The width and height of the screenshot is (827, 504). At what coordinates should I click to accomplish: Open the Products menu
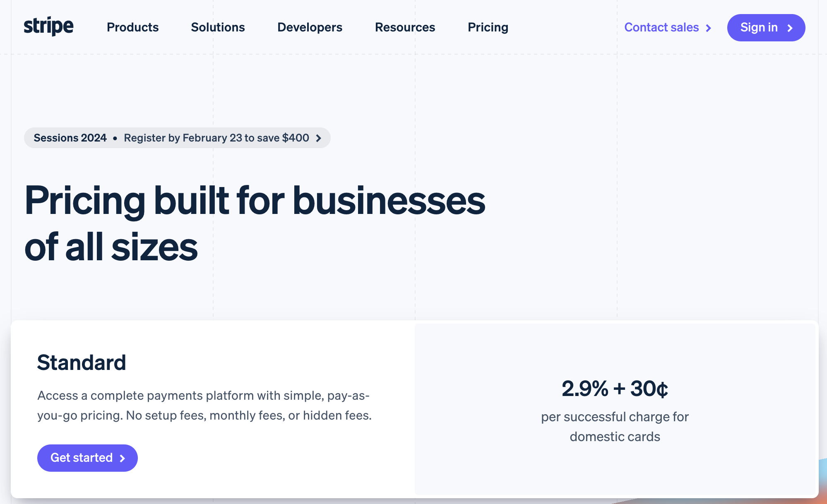132,27
